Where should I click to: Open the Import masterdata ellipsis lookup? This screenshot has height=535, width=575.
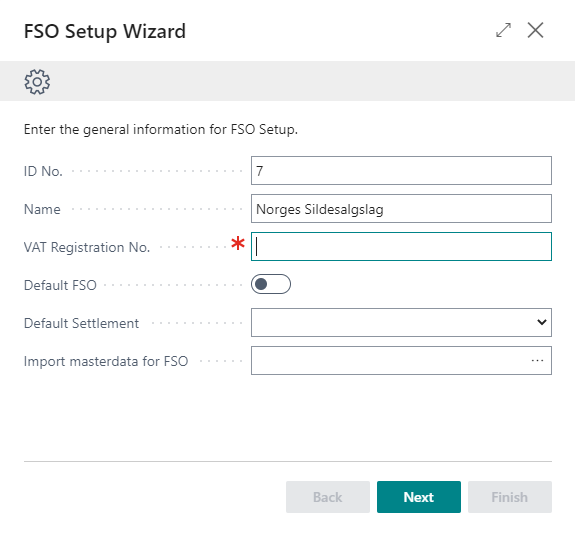pos(537,360)
